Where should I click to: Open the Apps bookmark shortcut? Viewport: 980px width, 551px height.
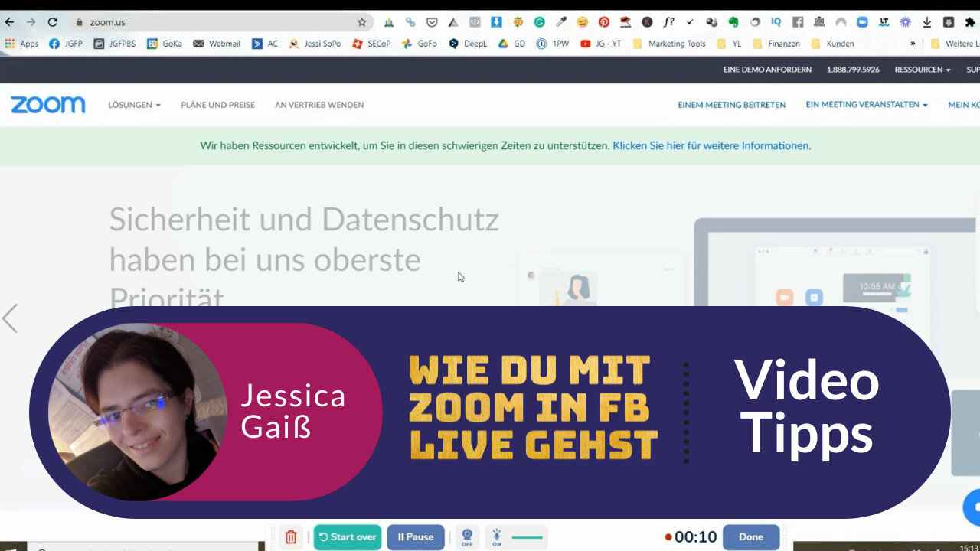click(21, 44)
